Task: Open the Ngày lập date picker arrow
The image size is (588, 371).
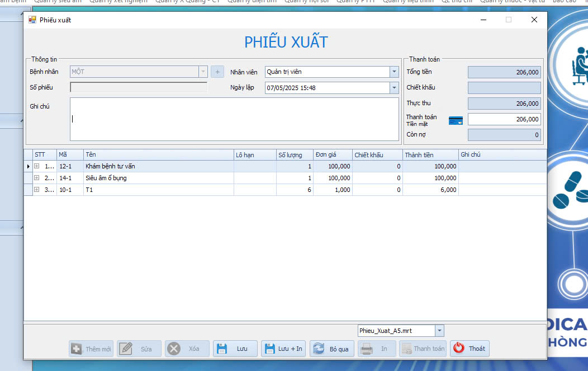Action: (x=393, y=88)
